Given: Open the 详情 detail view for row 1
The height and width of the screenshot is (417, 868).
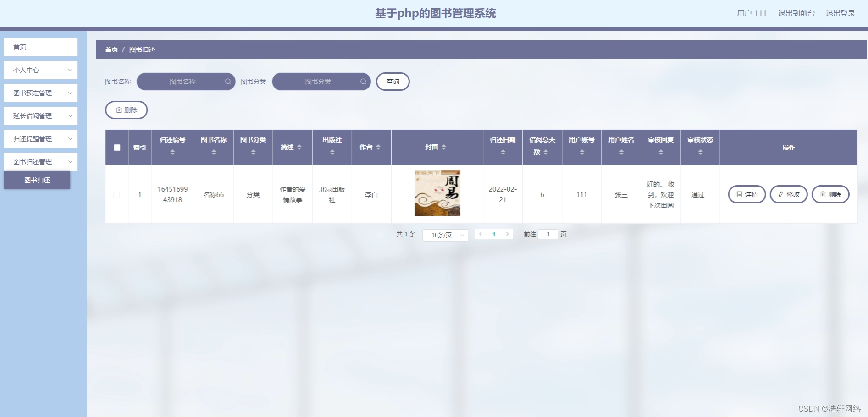Looking at the screenshot, I should pyautogui.click(x=746, y=194).
